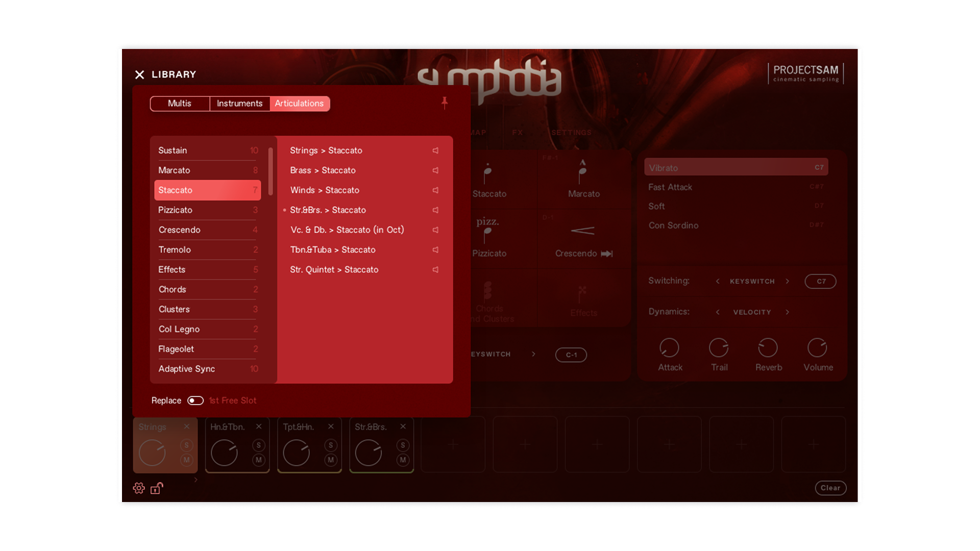The height and width of the screenshot is (551, 980).
Task: Close the Library panel with the X
Action: (139, 74)
